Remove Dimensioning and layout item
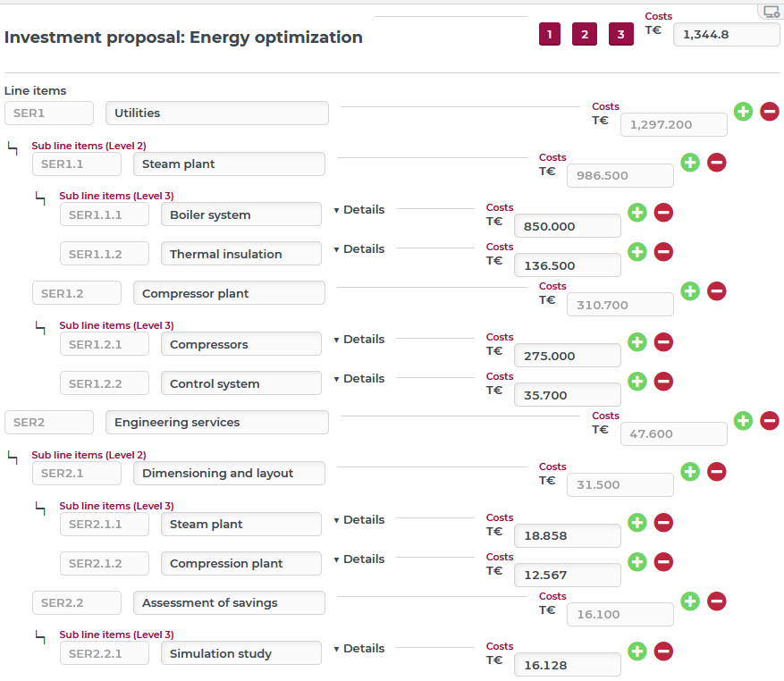784x681 pixels. click(x=716, y=472)
